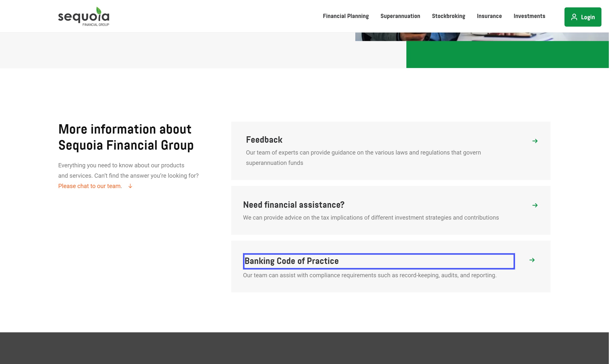
Task: Click the green arrow beside Feedback
Action: (535, 141)
